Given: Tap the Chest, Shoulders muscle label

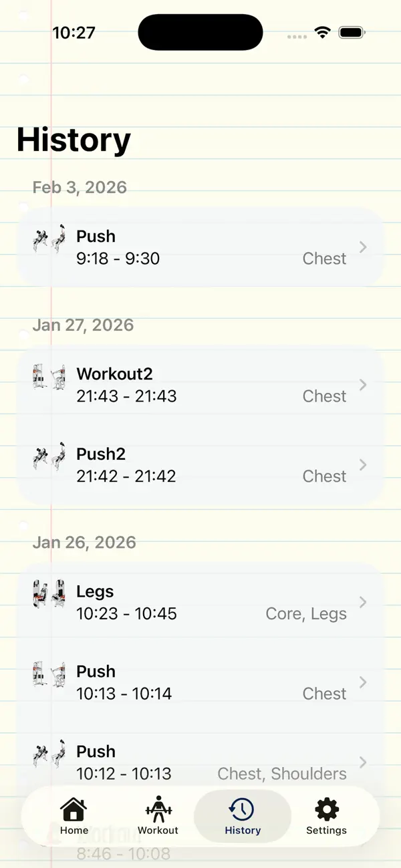Looking at the screenshot, I should [282, 773].
